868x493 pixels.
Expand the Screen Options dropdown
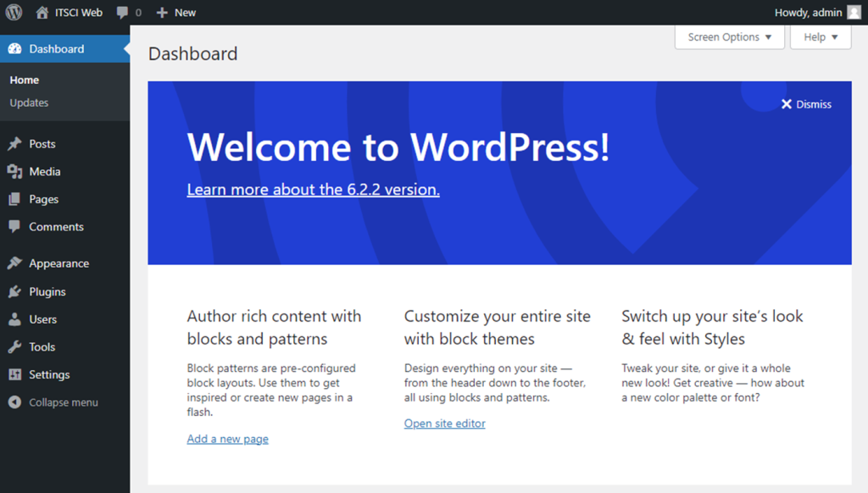tap(729, 37)
